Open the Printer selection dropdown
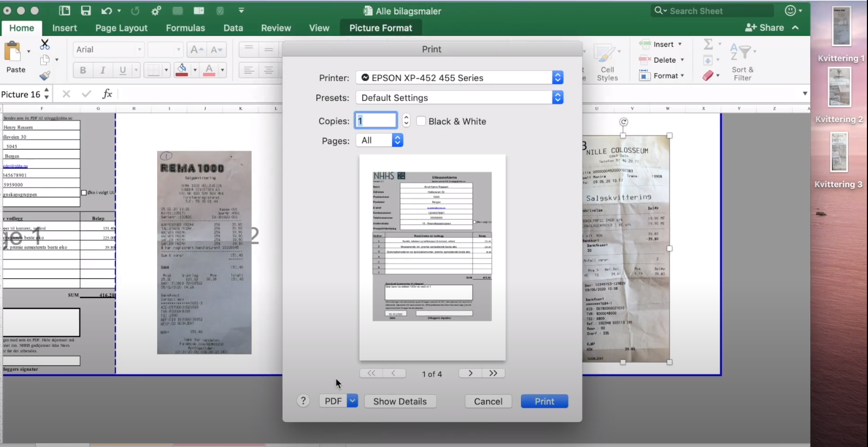Viewport: 868px width, 447px height. pos(557,78)
